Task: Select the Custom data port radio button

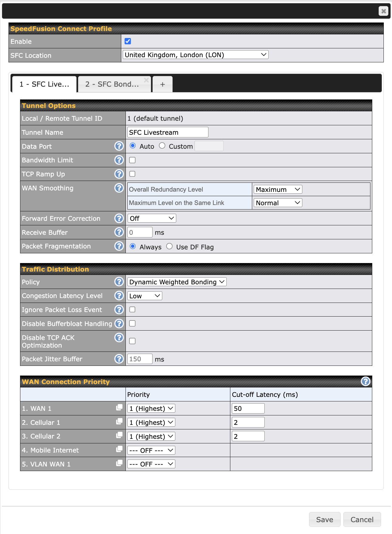Action: point(162,146)
